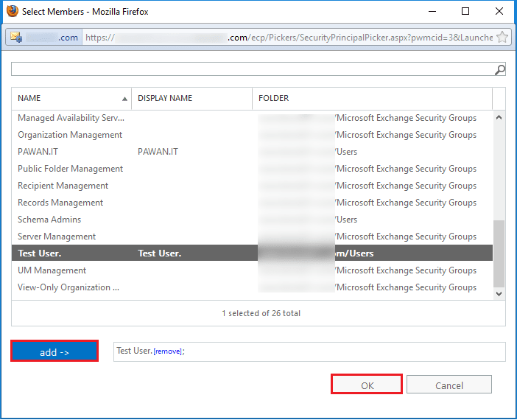Close the Select Members window

tap(499, 11)
